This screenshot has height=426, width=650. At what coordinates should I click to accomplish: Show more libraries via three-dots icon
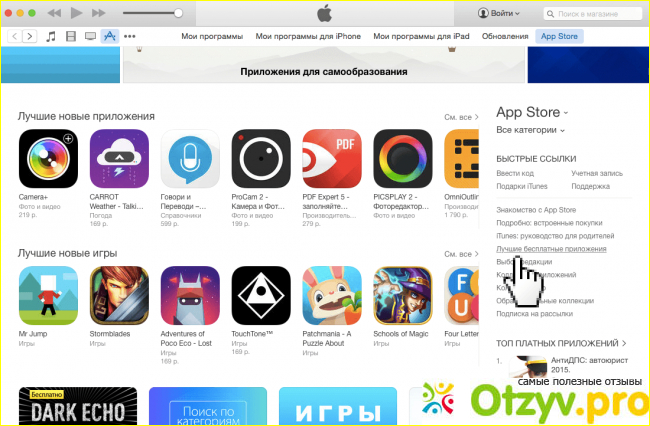[129, 36]
